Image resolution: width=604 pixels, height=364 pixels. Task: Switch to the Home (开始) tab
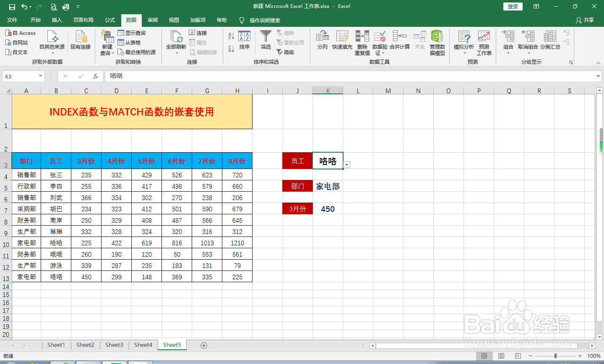pos(36,20)
